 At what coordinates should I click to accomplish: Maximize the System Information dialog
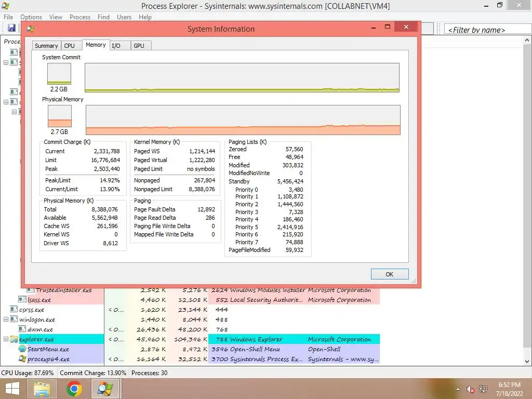(x=388, y=27)
